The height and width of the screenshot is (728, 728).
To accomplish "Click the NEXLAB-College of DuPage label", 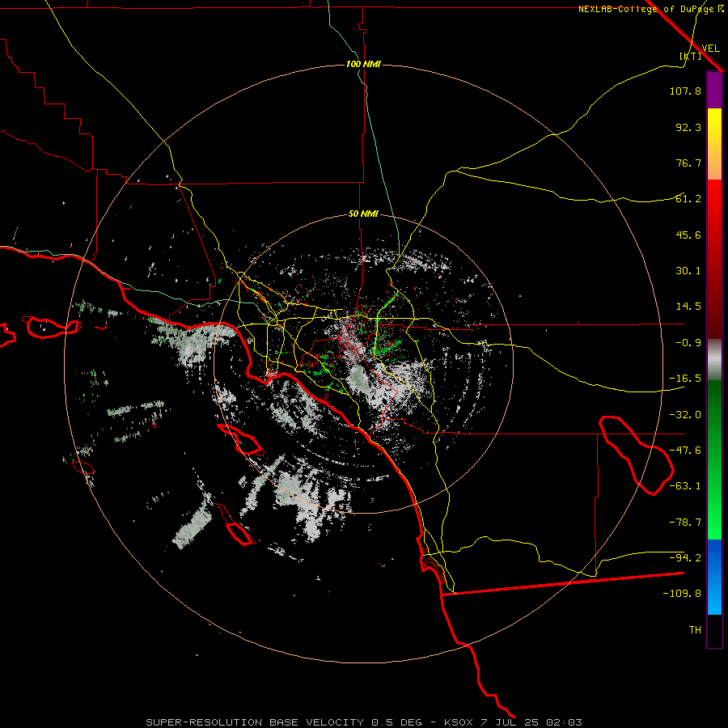I will [x=650, y=9].
